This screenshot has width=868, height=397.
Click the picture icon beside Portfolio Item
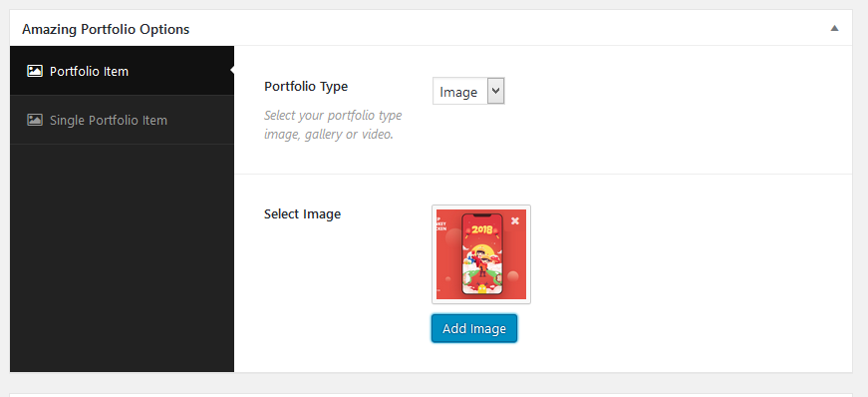coord(35,71)
